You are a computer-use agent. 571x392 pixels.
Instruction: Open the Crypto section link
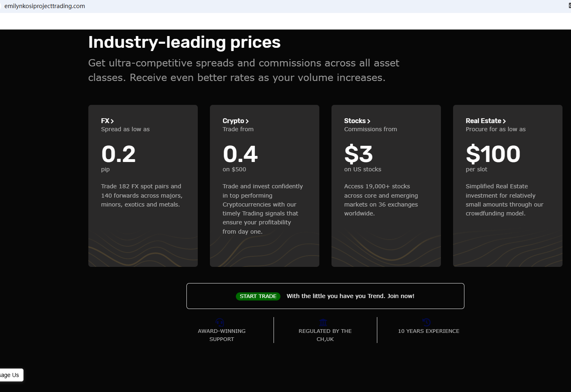coord(235,121)
